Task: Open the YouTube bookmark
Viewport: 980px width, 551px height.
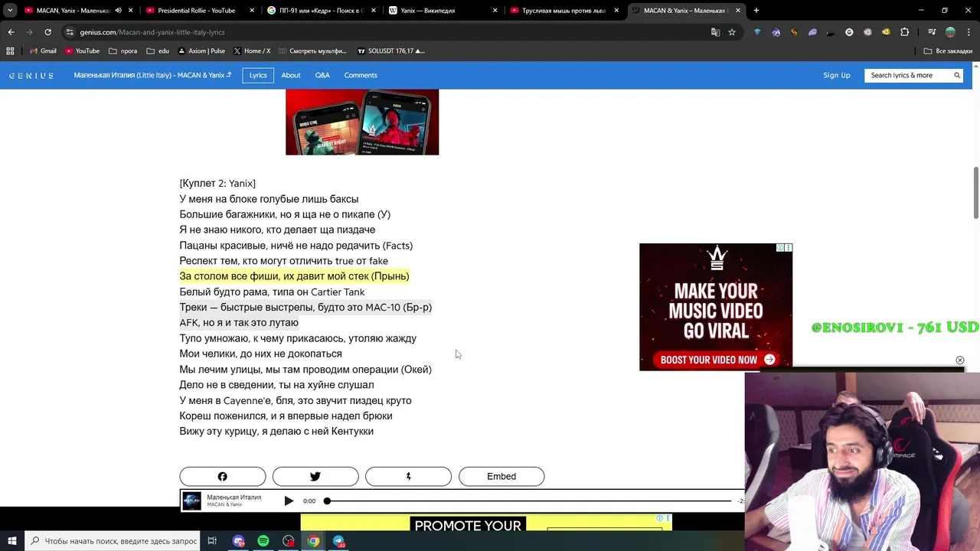Action: [83, 51]
